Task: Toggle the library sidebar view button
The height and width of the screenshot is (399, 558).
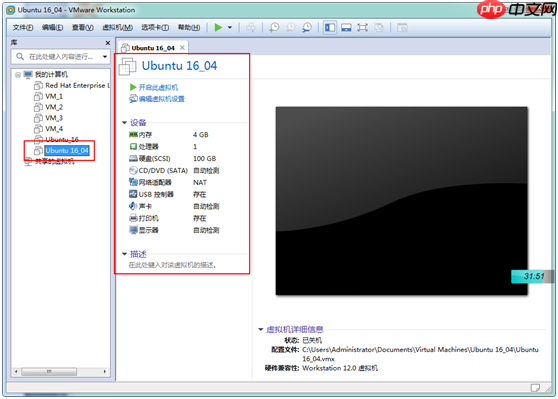Action: [330, 27]
